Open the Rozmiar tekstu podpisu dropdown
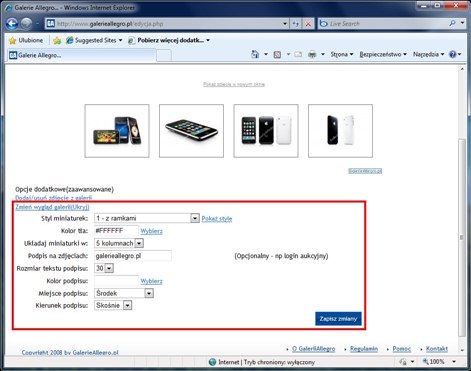This screenshot has width=471, height=371. point(104,268)
